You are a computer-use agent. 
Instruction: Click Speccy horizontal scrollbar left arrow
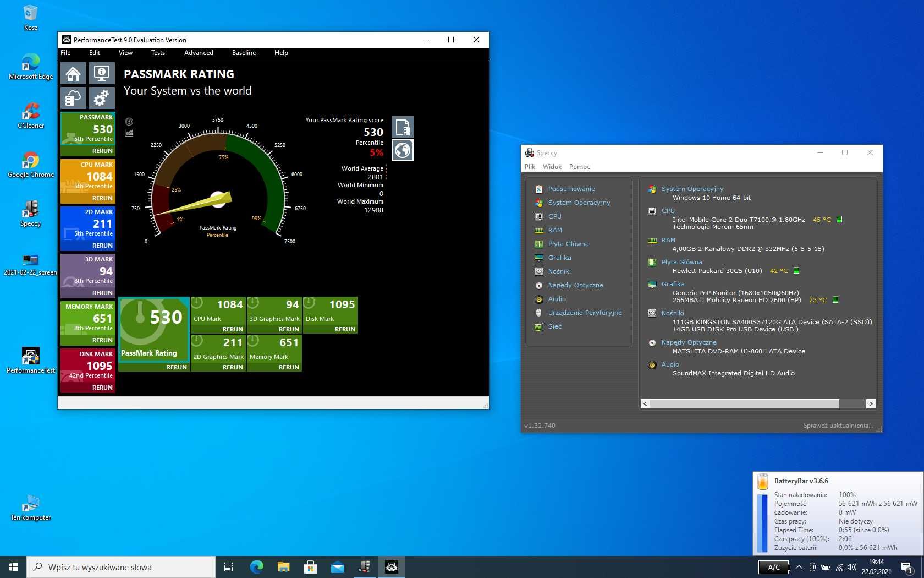645,404
